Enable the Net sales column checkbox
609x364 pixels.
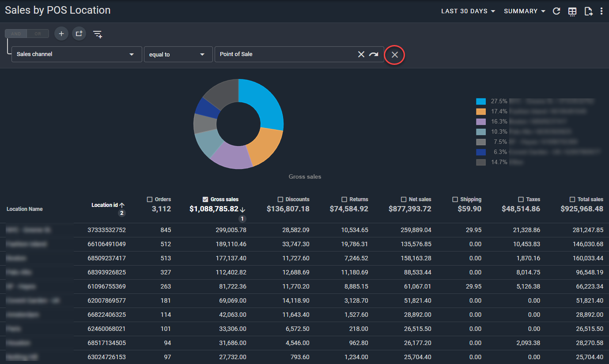[x=403, y=199]
